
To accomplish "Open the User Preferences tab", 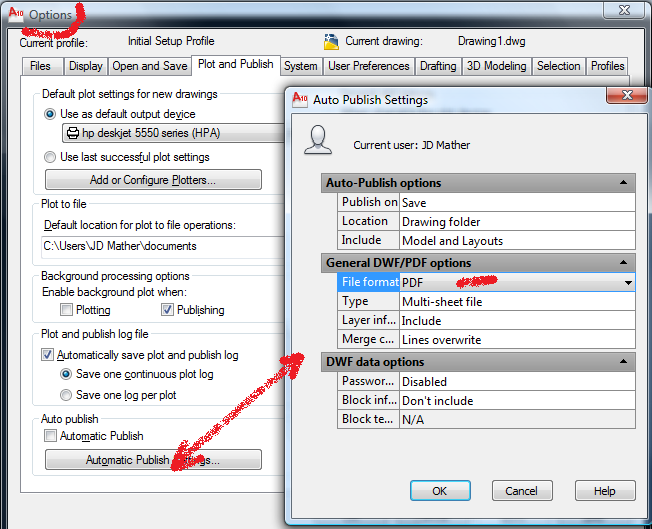I will (x=369, y=66).
